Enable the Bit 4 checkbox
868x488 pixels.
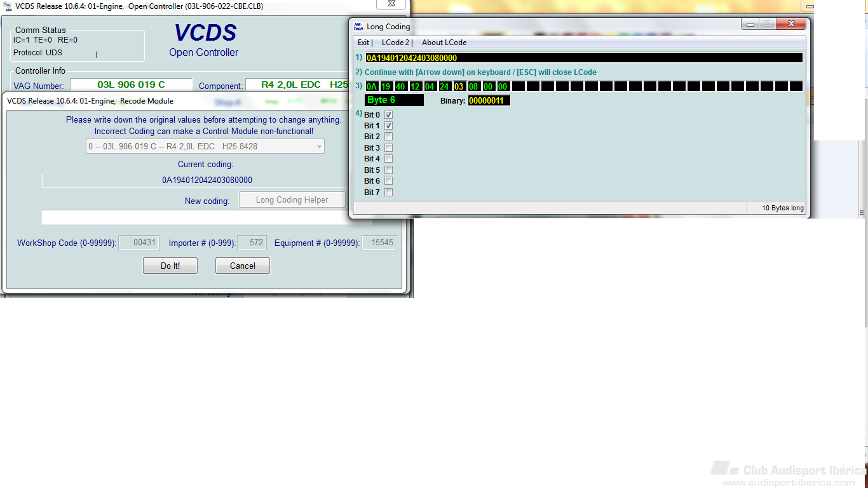point(389,159)
